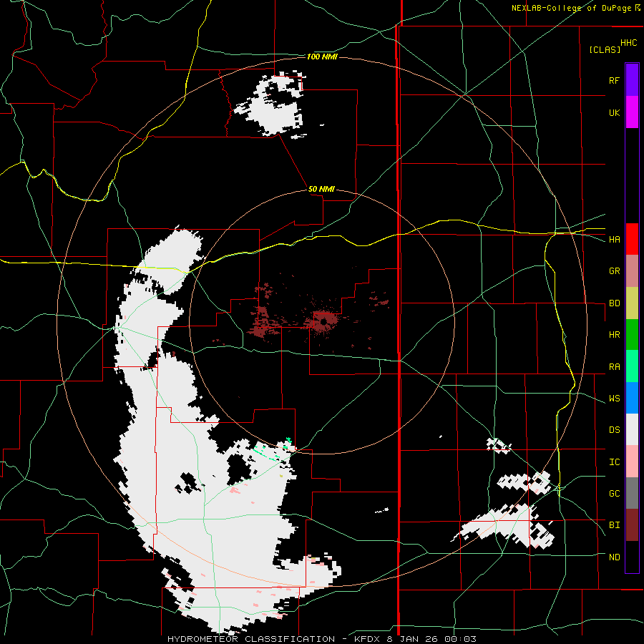Click the 'NEXLAB-College of DuPage' credit text
The width and height of the screenshot is (644, 644).
pos(571,8)
